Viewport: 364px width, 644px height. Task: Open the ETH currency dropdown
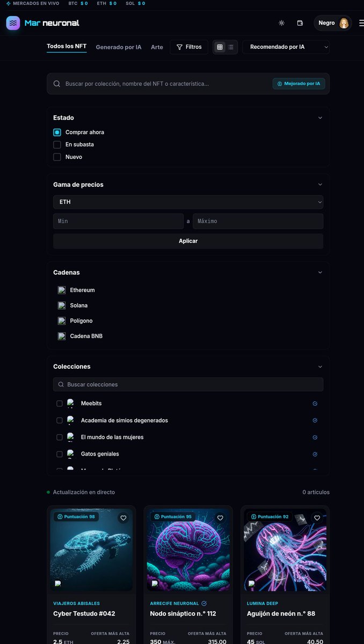tap(188, 202)
